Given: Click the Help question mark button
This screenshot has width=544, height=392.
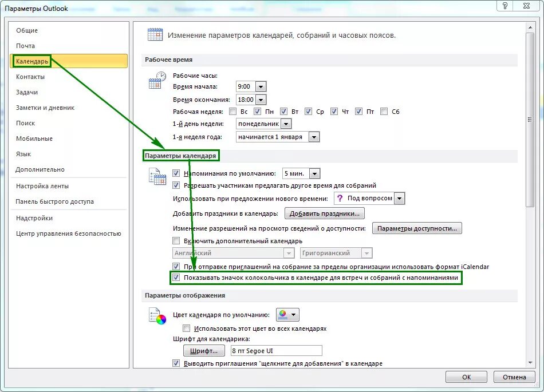Looking at the screenshot, I should tap(505, 6).
